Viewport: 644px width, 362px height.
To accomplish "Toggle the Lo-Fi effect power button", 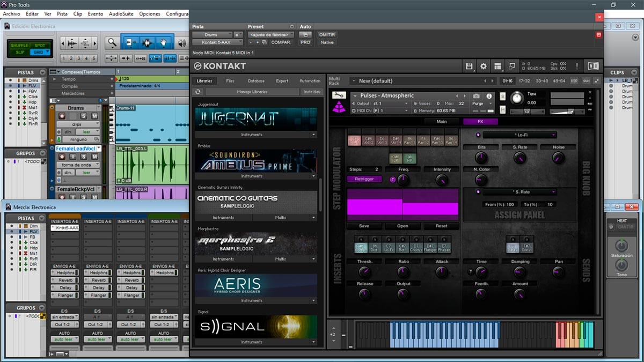I will pos(478,135).
